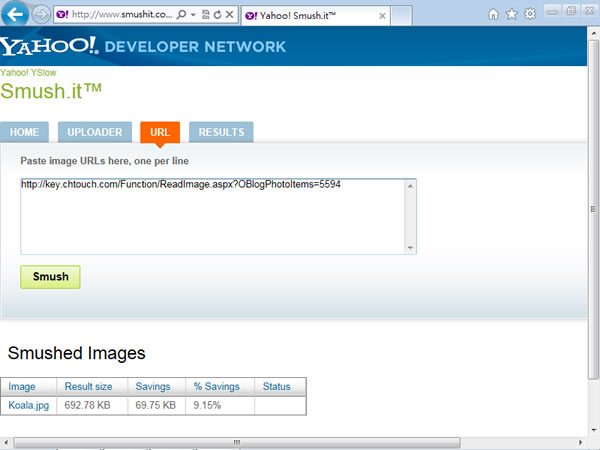This screenshot has height=450, width=600.
Task: Click the 69.75 KB savings cell
Action: click(156, 405)
